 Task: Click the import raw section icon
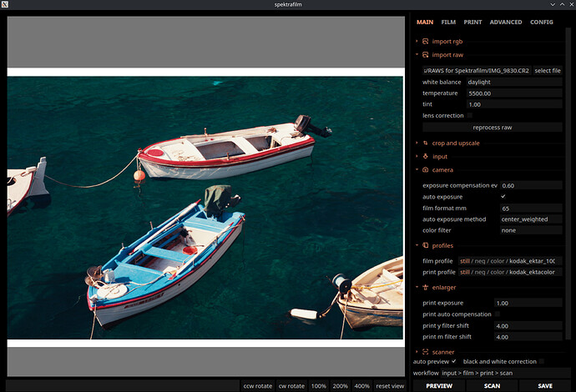426,55
